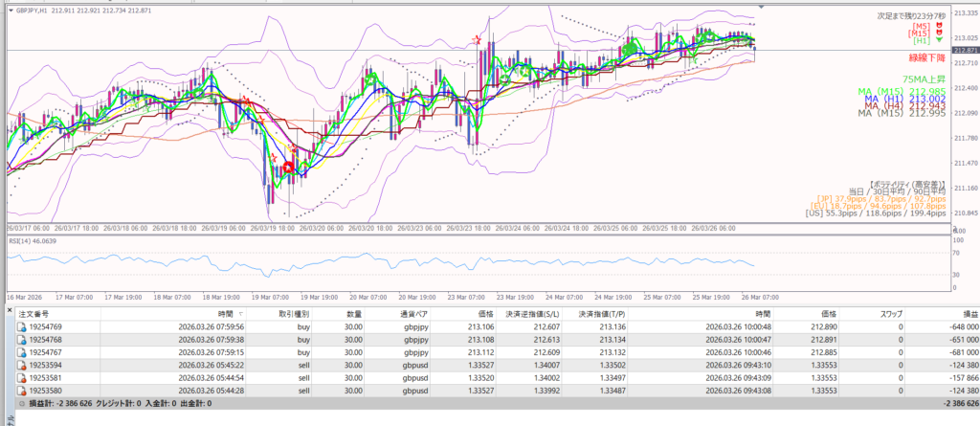The width and height of the screenshot is (980, 426).
Task: Click the sell order icon for 19253580
Action: tap(21, 389)
